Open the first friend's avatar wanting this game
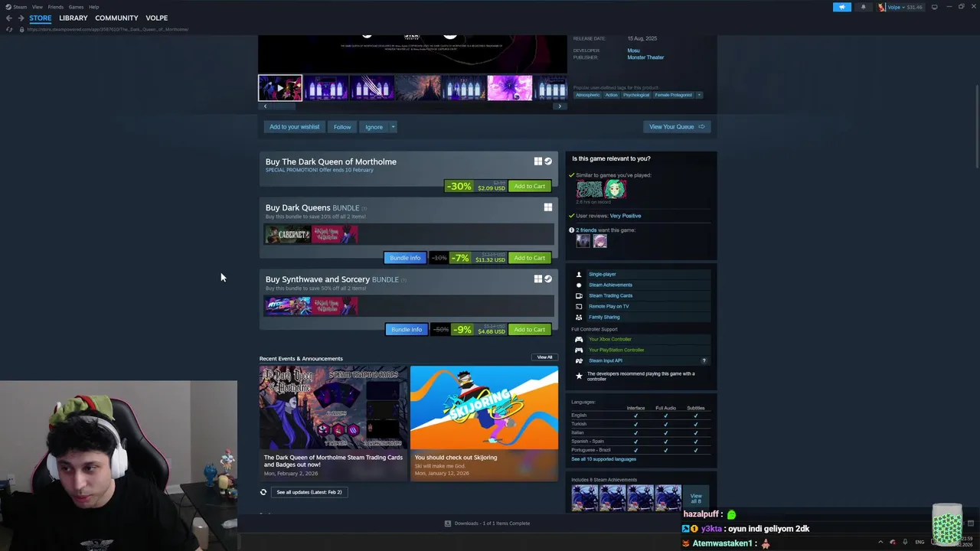 click(x=583, y=241)
